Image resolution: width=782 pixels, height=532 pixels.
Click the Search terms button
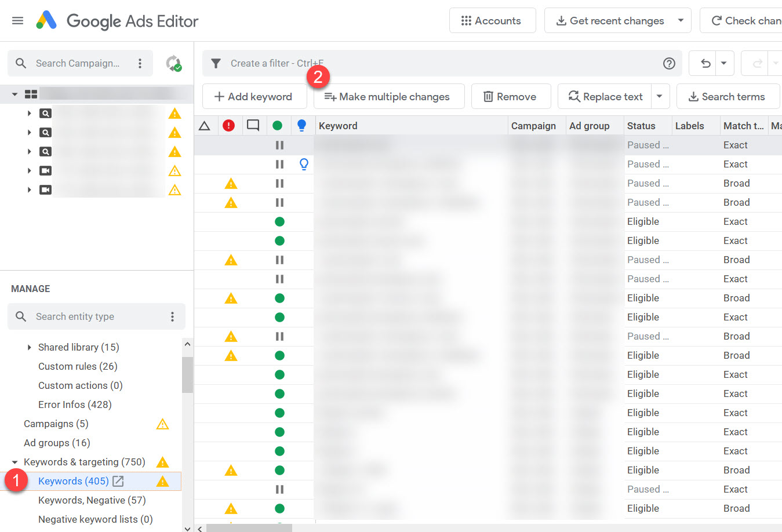click(728, 96)
